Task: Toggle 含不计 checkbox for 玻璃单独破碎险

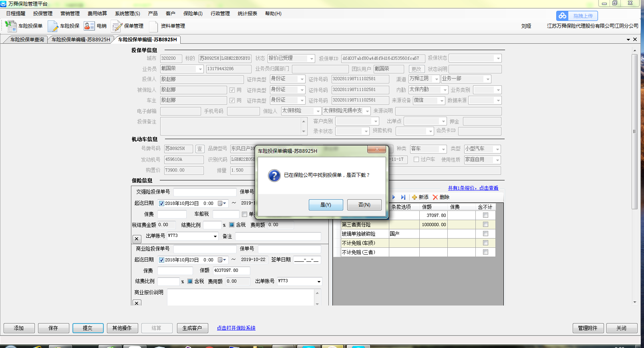Action: point(485,234)
